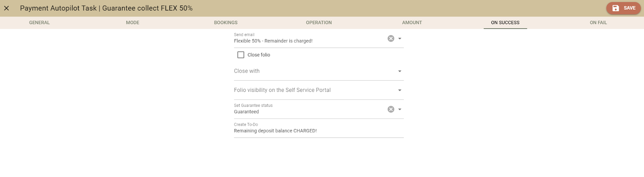Switch to the Mode tab

(x=132, y=23)
